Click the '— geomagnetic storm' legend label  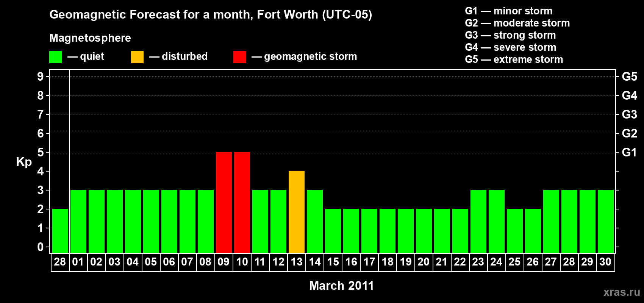click(304, 56)
